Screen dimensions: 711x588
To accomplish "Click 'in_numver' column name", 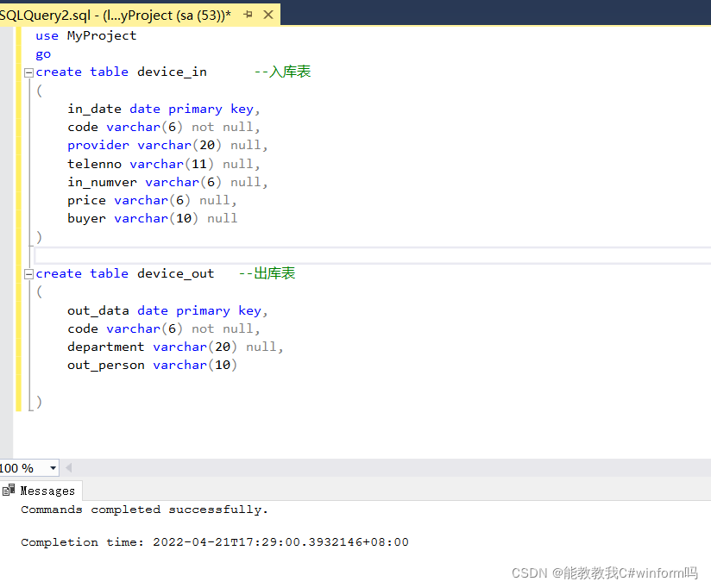I will click(102, 182).
